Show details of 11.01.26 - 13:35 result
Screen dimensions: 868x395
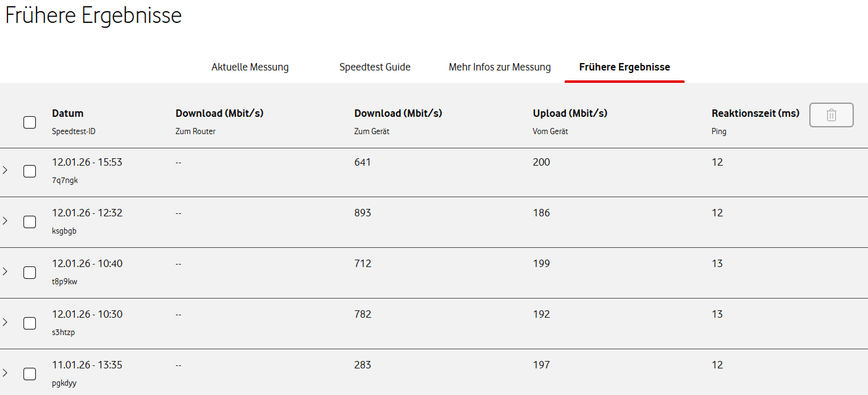[5, 373]
